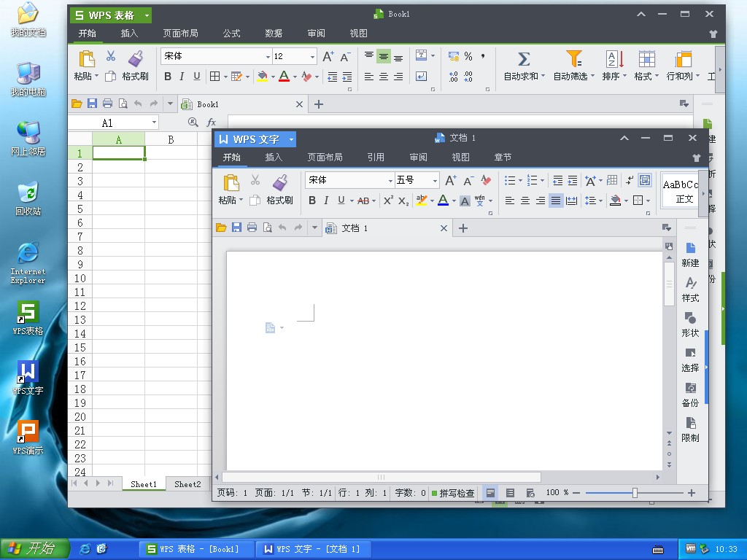Click bulleted list icon in WPS 文字
Image resolution: width=747 pixels, height=560 pixels.
click(510, 181)
